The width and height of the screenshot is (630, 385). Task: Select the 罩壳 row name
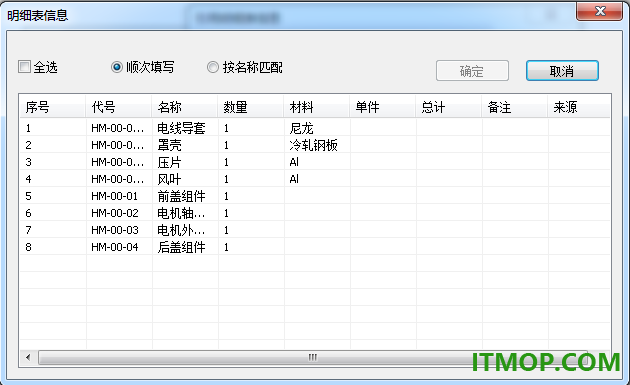click(x=169, y=145)
